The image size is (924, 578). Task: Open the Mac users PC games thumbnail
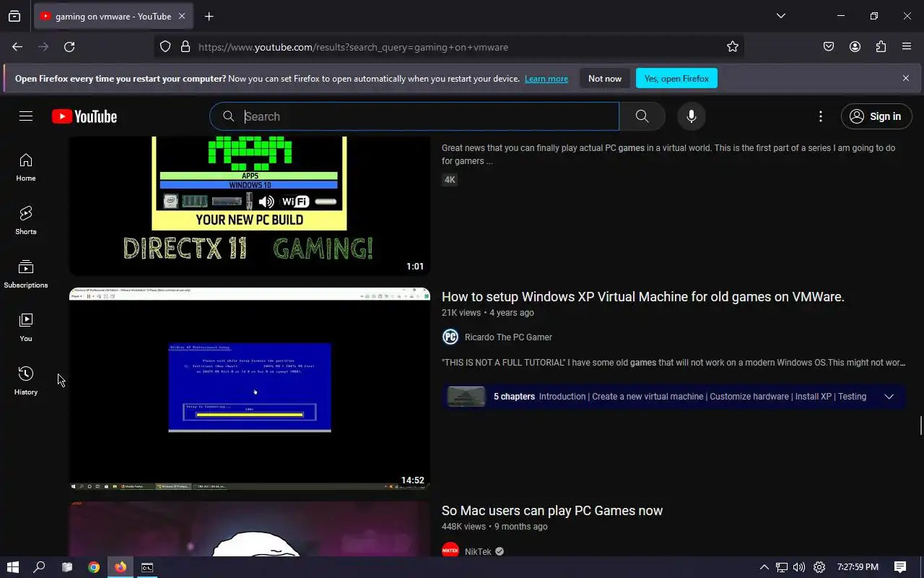point(250,529)
